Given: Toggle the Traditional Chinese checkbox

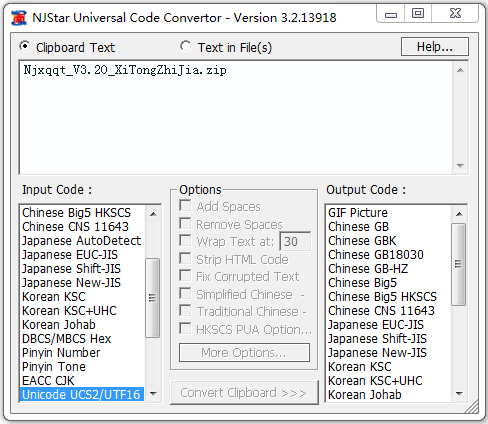Looking at the screenshot, I should coord(185,311).
